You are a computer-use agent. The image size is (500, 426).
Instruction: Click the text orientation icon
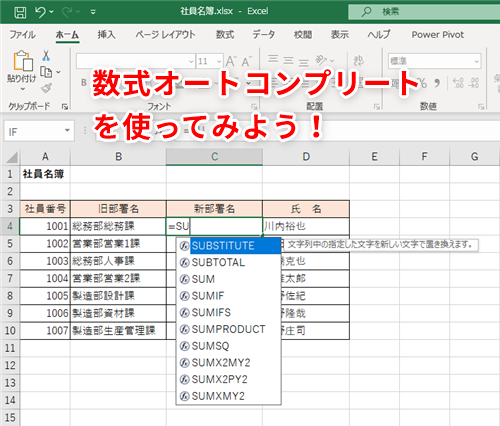[321, 60]
